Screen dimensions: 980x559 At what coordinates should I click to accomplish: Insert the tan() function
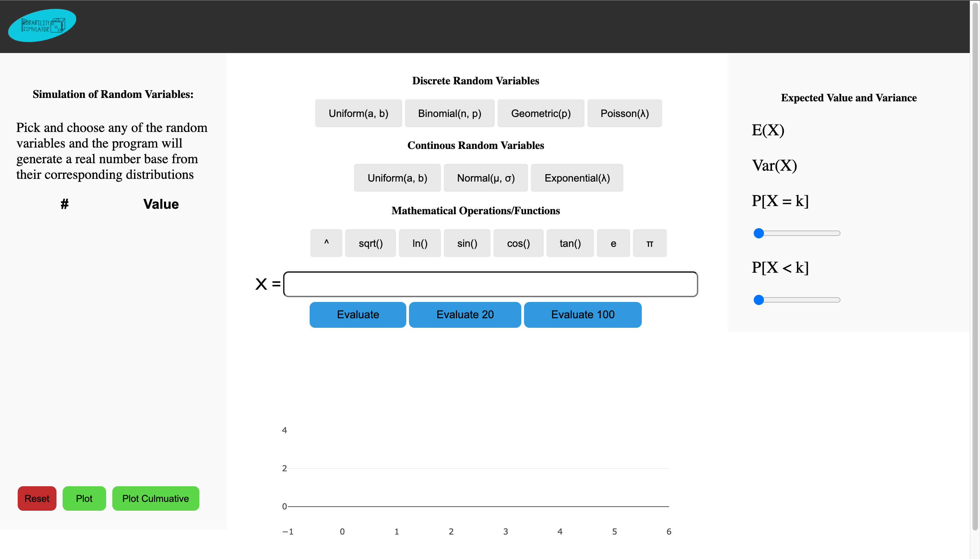tap(570, 243)
